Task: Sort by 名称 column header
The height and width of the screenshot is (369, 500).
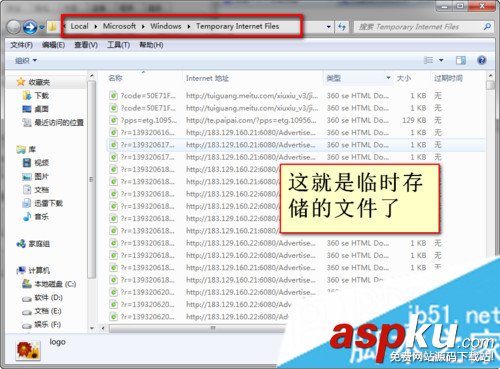Action: (115, 78)
